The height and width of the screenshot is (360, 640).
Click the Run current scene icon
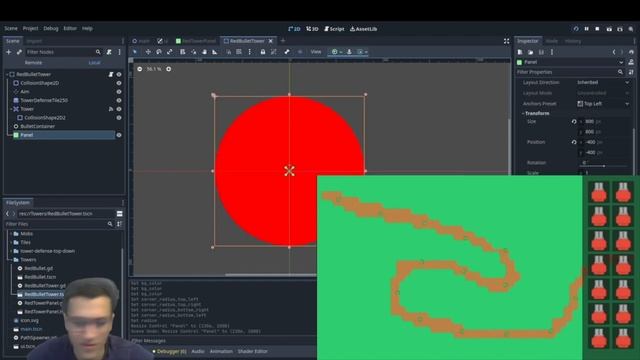pos(609,29)
